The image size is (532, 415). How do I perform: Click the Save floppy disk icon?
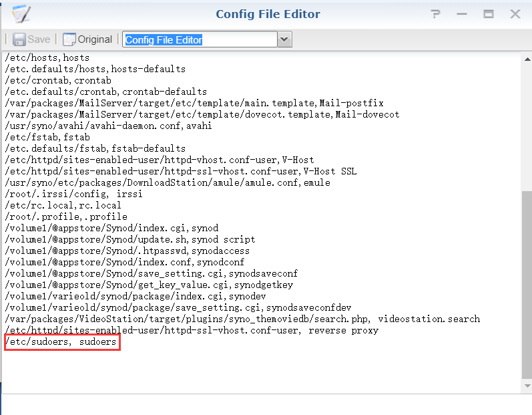pyautogui.click(x=19, y=39)
